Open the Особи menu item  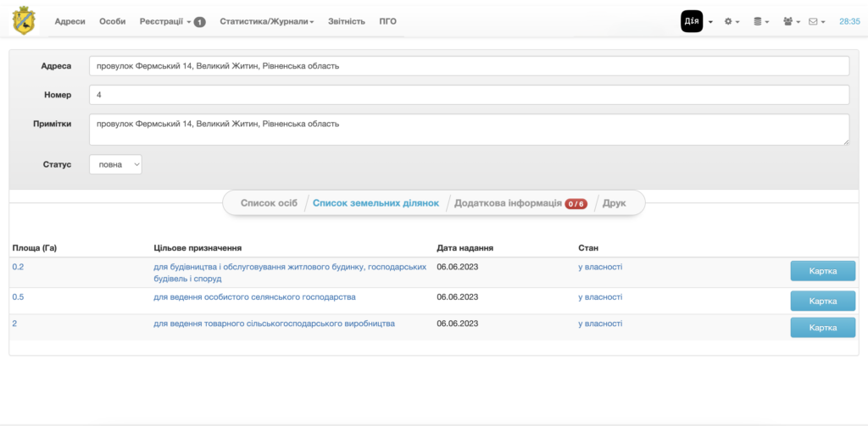[x=113, y=21]
